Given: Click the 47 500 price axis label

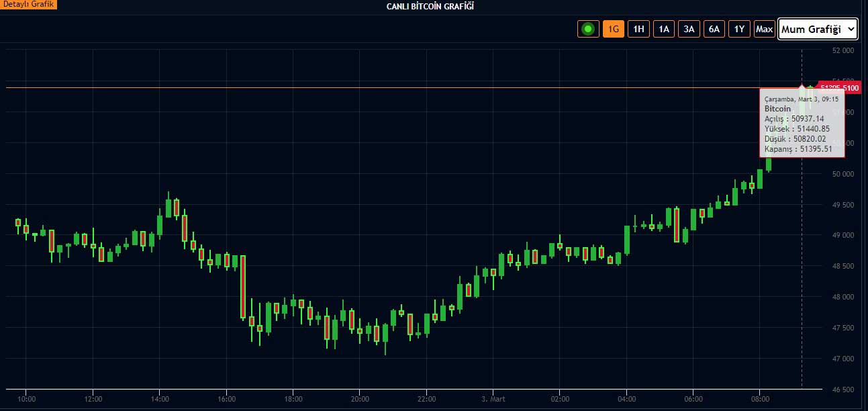Looking at the screenshot, I should [842, 328].
